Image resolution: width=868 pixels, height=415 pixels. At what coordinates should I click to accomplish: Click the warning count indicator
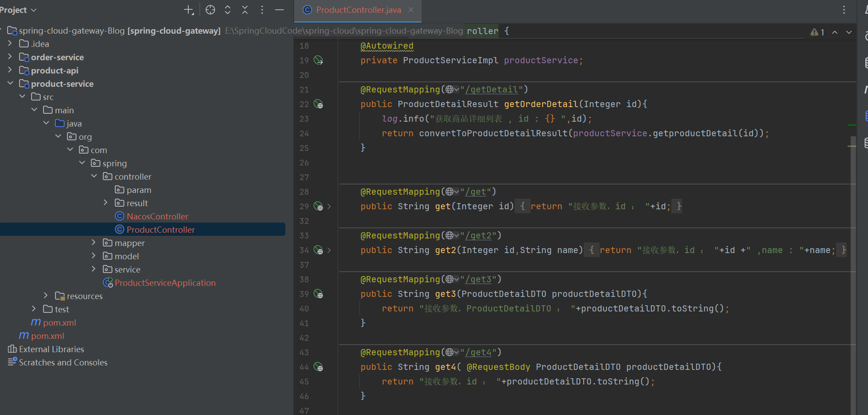[818, 32]
